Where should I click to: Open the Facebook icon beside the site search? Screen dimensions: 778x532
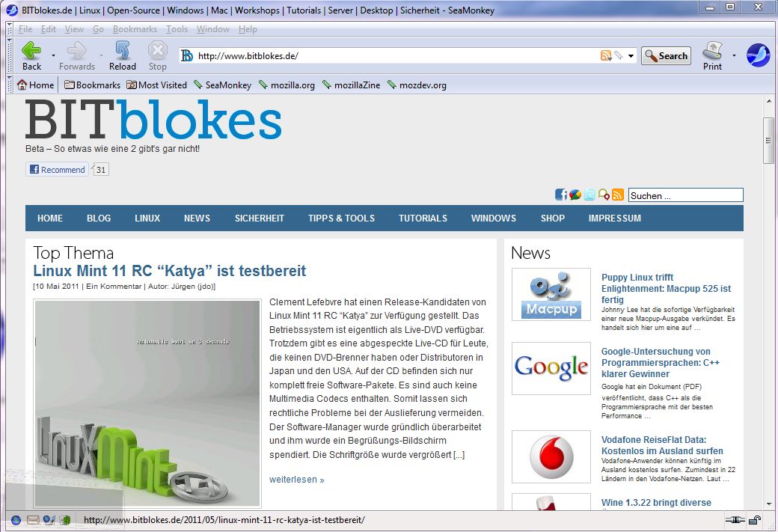pyautogui.click(x=560, y=195)
